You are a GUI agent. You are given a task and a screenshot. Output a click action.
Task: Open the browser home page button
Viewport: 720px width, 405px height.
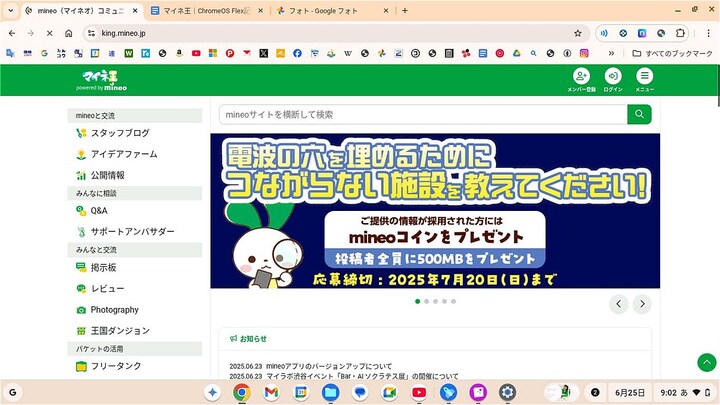68,33
